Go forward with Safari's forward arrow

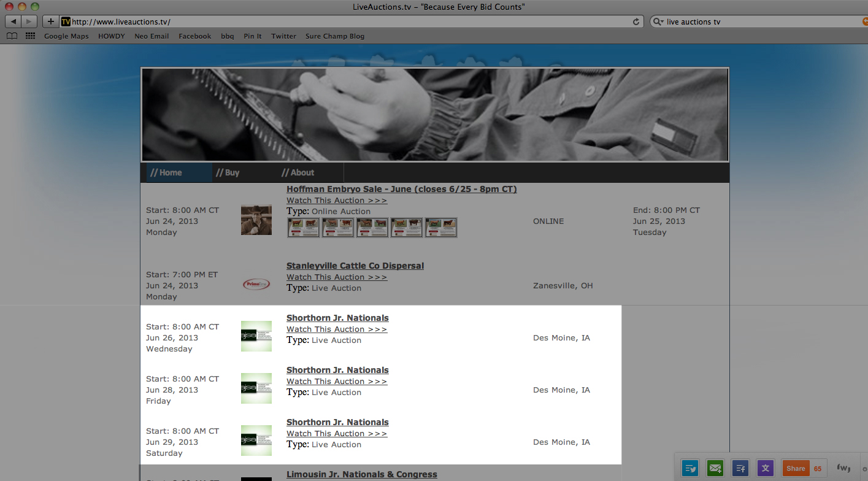tap(29, 21)
